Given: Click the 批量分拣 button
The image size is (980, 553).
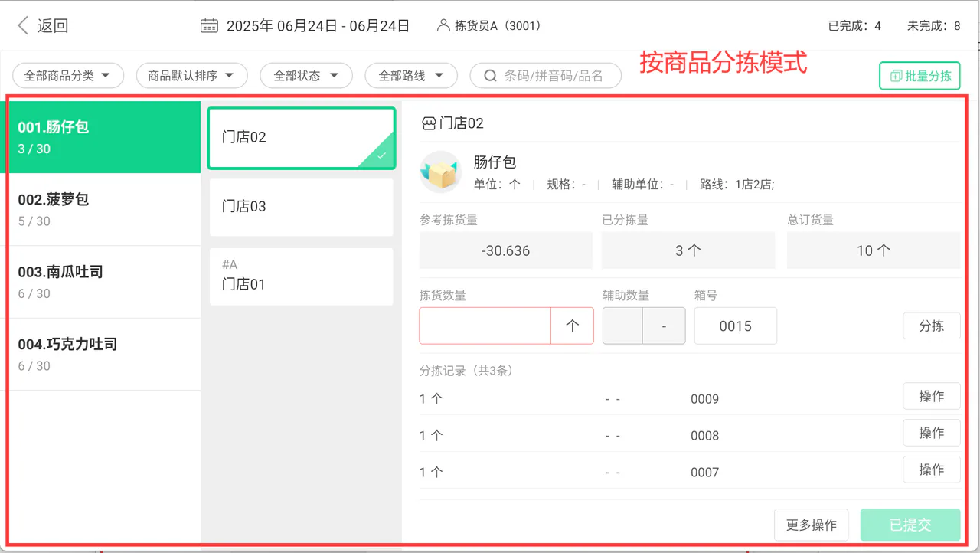Looking at the screenshot, I should click(920, 76).
